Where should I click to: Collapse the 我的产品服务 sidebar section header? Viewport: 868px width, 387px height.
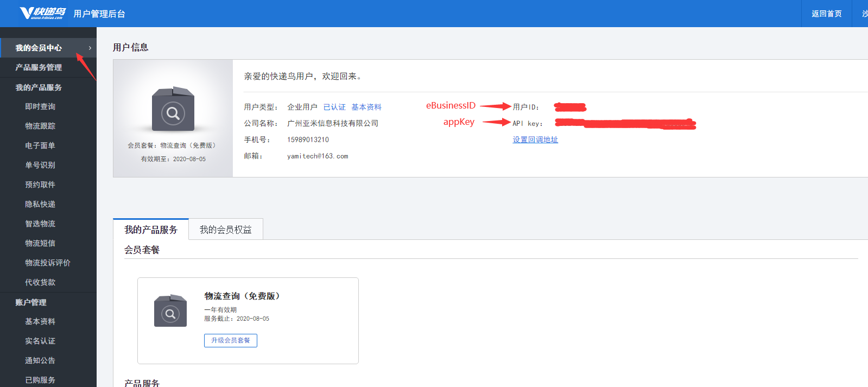[39, 87]
